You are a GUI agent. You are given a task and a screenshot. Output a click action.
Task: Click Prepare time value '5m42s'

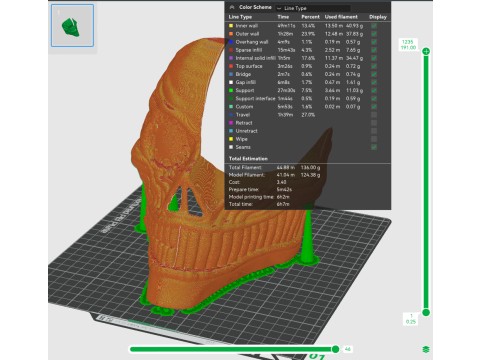(284, 189)
